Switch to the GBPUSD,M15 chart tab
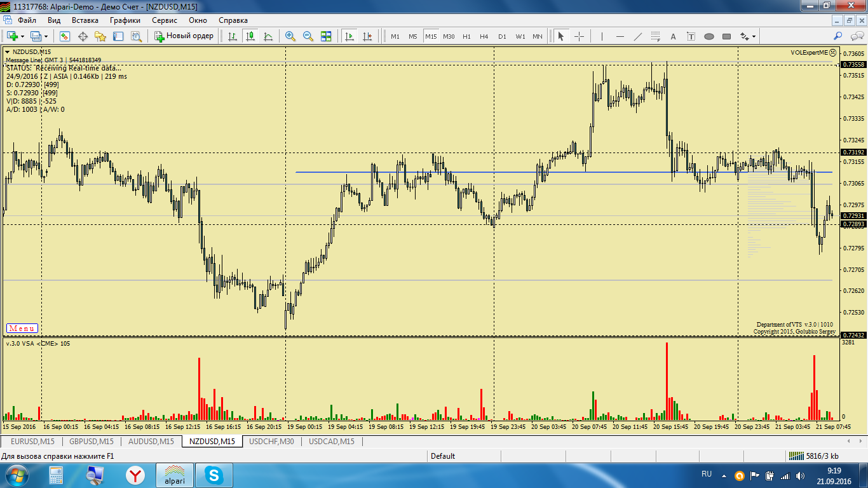This screenshot has width=868, height=488. (92, 441)
